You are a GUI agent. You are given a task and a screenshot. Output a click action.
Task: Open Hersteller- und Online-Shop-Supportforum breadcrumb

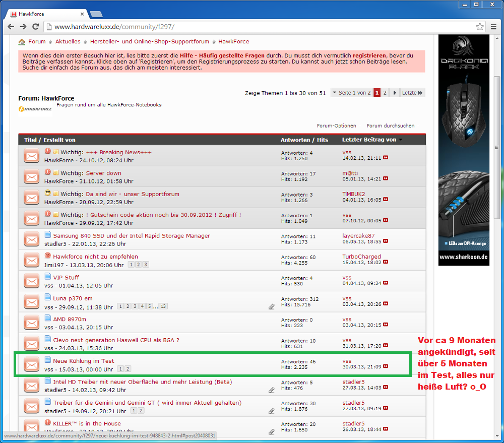pos(150,41)
